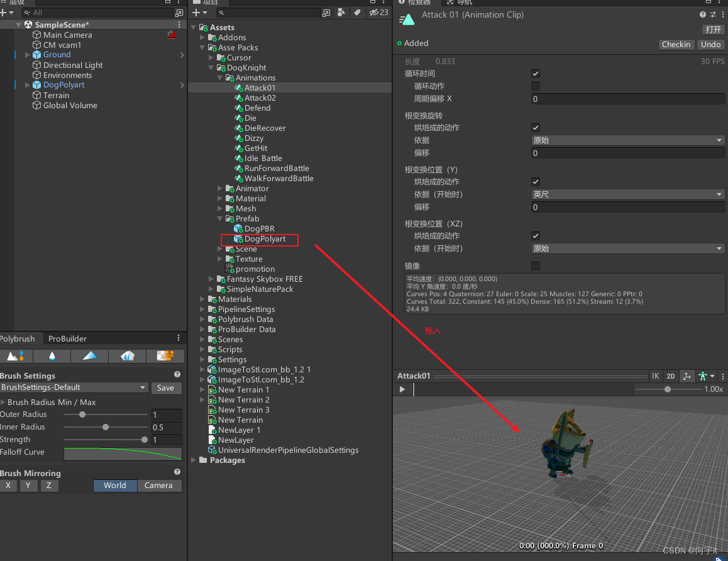The image size is (728, 561).
Task: Enable the 镜像 checkbox
Action: pos(535,265)
